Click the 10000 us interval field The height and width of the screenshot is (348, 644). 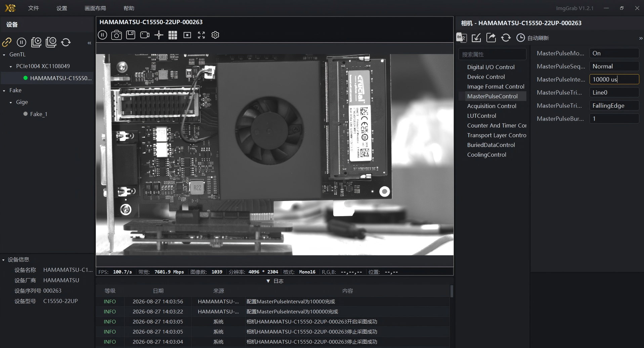point(614,80)
